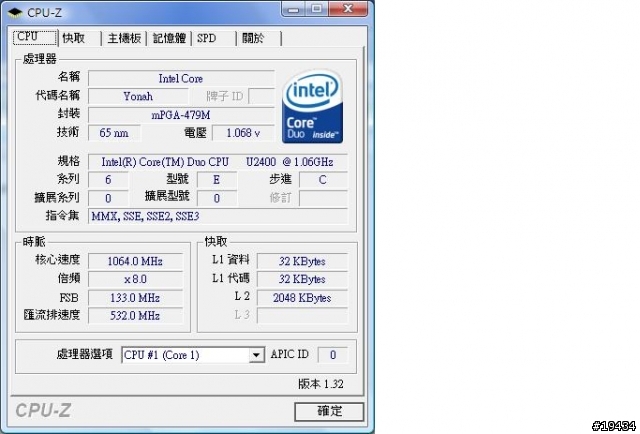Click the U2400 @ 1.06GHz specification field
The width and height of the screenshot is (640, 434).
pos(218,162)
